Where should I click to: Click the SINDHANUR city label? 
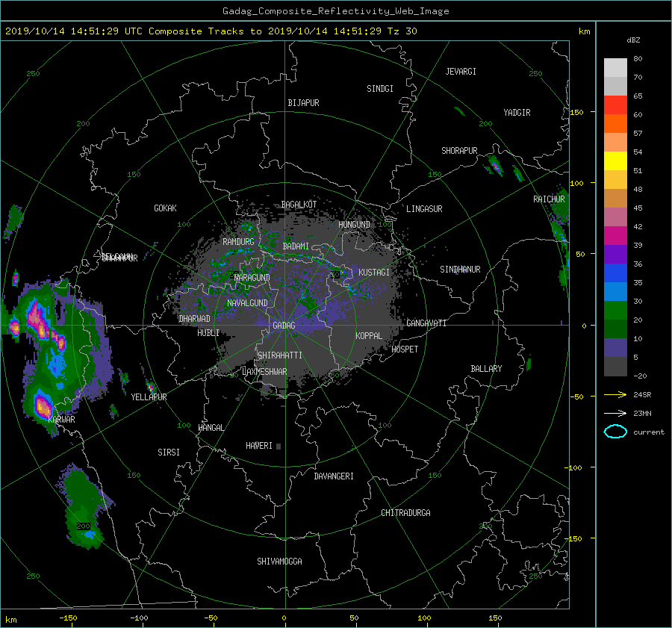point(460,270)
